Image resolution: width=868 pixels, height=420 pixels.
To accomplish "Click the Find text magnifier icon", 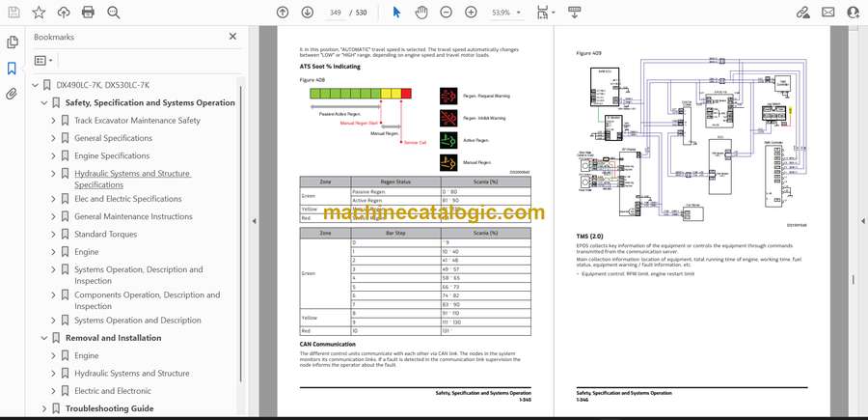I will [x=114, y=13].
